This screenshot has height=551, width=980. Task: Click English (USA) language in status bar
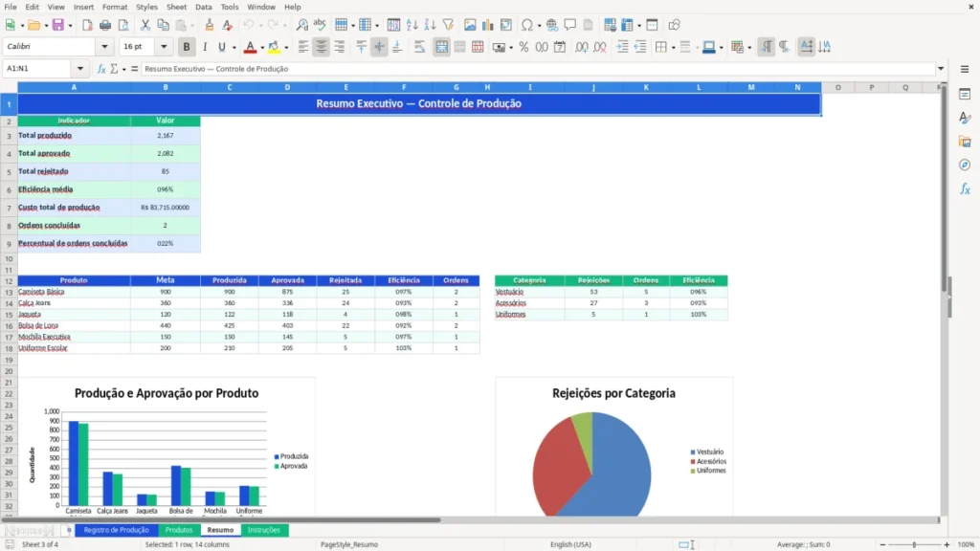click(x=570, y=544)
